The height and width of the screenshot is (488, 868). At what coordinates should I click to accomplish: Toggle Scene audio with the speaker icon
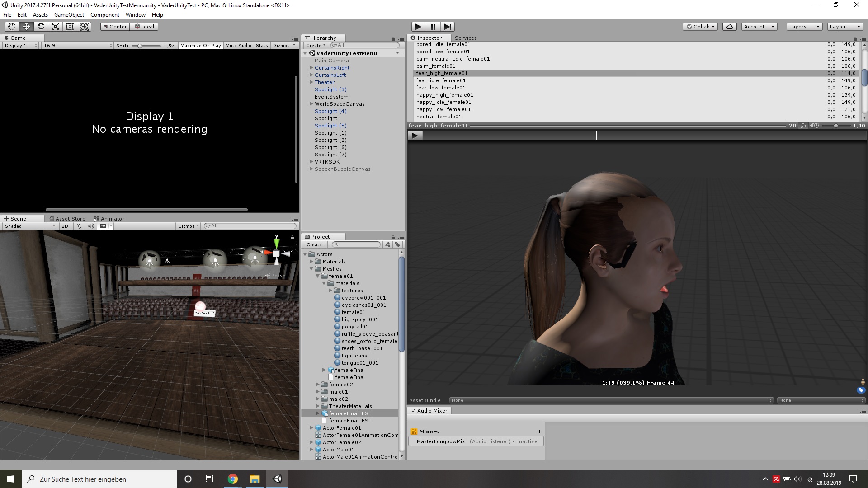point(91,226)
